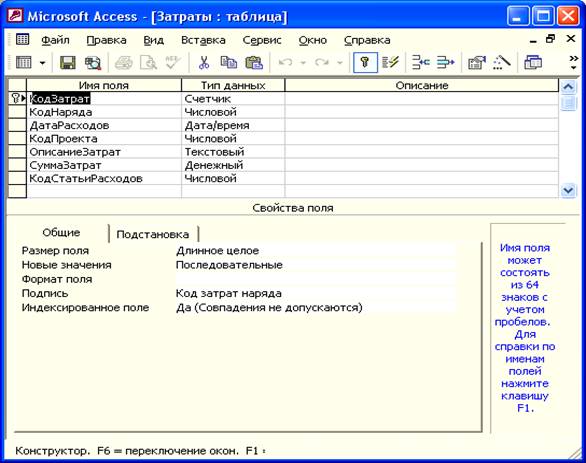586x463 pixels.
Task: Click the File search toolbar icon
Action: click(x=93, y=63)
